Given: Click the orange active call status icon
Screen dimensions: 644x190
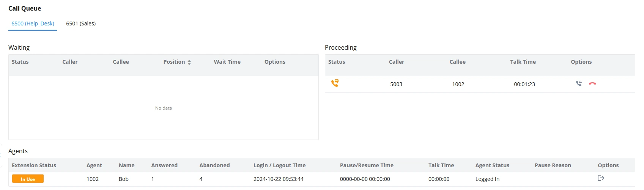Looking at the screenshot, I should [335, 83].
